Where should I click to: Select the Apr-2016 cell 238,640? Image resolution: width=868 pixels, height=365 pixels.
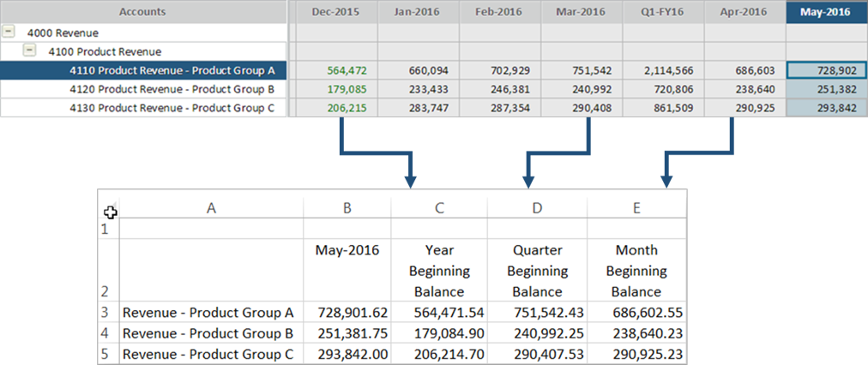click(x=745, y=89)
